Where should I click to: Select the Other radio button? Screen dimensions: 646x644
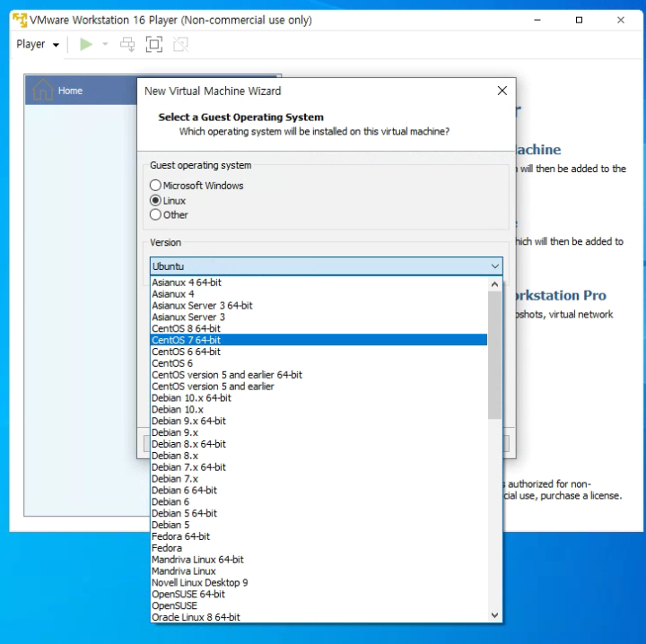tap(169, 215)
